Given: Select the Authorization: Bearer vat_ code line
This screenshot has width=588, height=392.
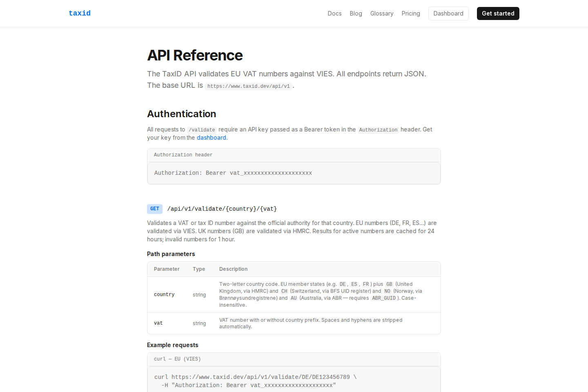Looking at the screenshot, I should click(233, 173).
